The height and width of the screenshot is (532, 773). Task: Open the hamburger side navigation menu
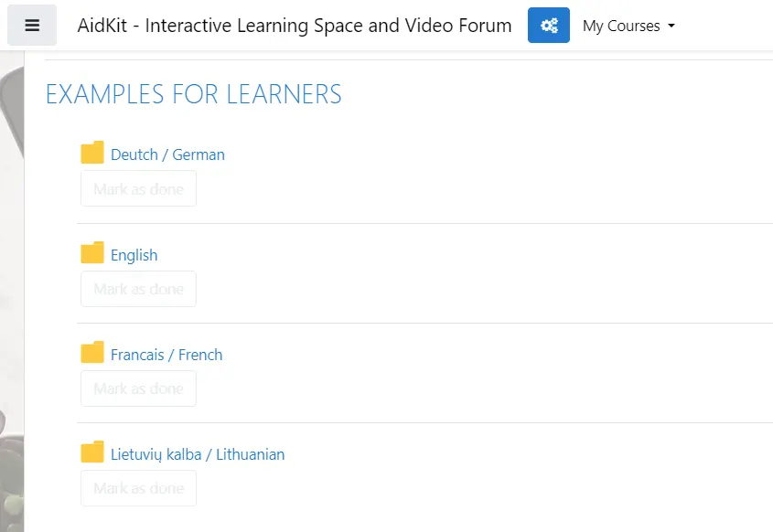click(32, 25)
